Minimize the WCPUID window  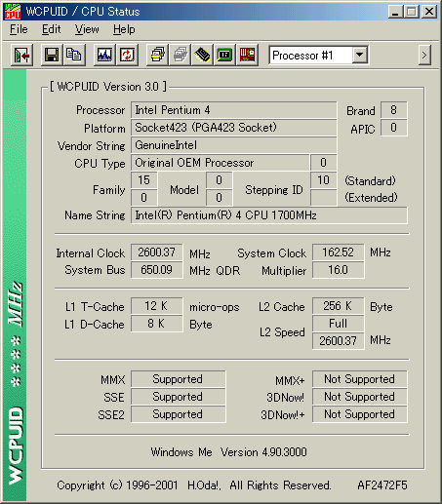[x=395, y=12]
